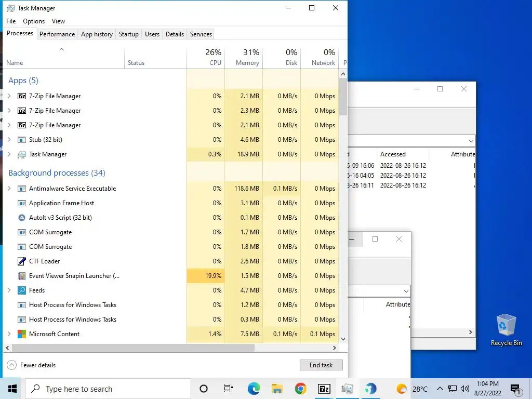532x399 pixels.
Task: Switch to the Details tab
Action: (x=175, y=34)
